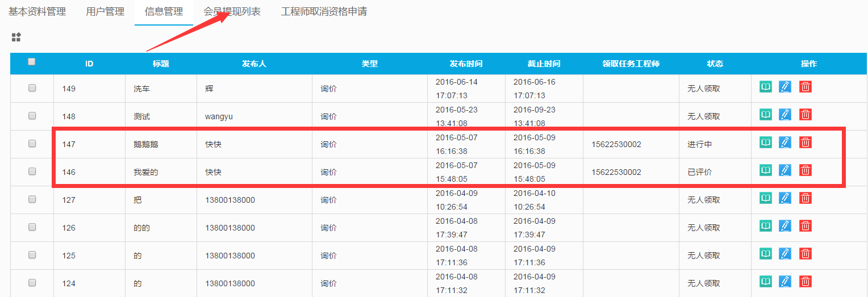
Task: Check the checkbox for row 149
Action: point(32,88)
